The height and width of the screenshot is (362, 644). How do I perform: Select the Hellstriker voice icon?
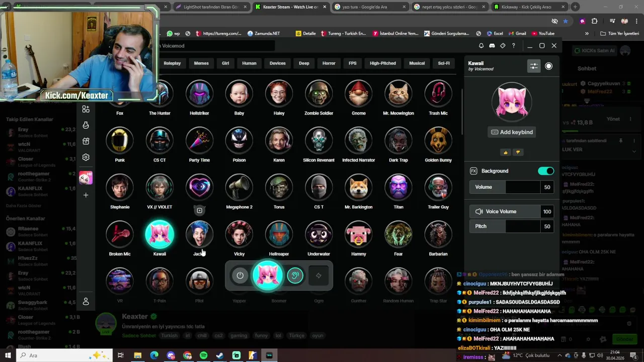tap(199, 94)
